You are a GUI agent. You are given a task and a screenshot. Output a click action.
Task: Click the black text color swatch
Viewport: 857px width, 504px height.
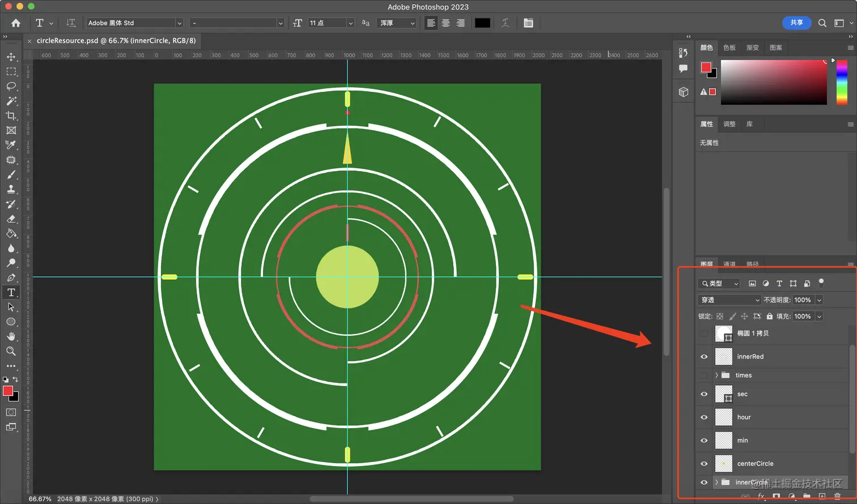click(482, 23)
